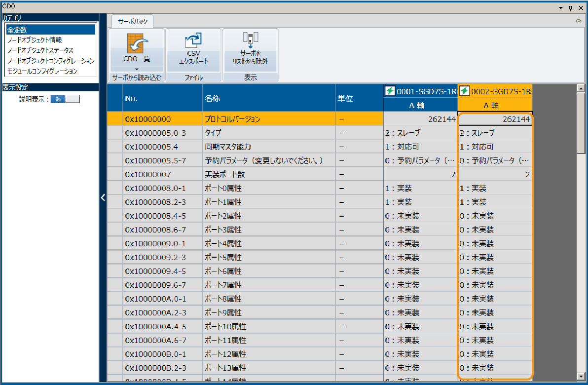Click the サーボをリストから除外 icon

pos(250,40)
